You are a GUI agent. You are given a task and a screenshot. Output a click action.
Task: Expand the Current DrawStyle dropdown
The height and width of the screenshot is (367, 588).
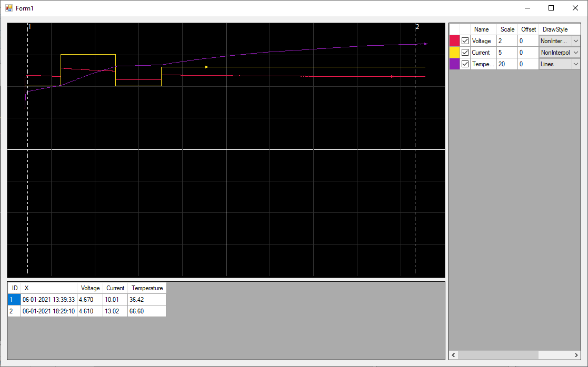tap(575, 53)
